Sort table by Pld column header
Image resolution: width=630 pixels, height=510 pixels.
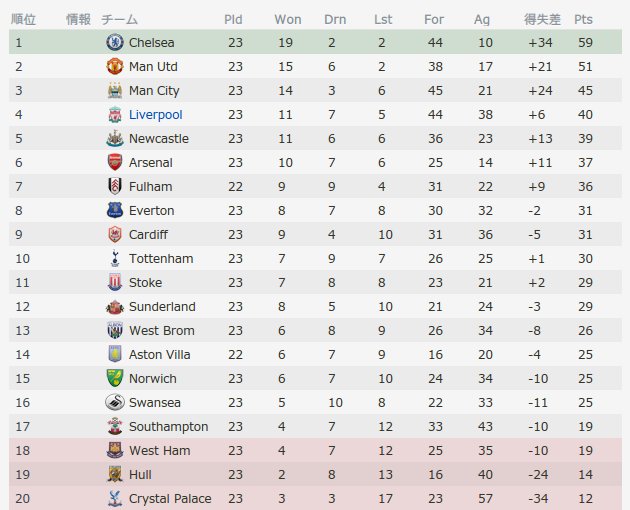[x=233, y=19]
